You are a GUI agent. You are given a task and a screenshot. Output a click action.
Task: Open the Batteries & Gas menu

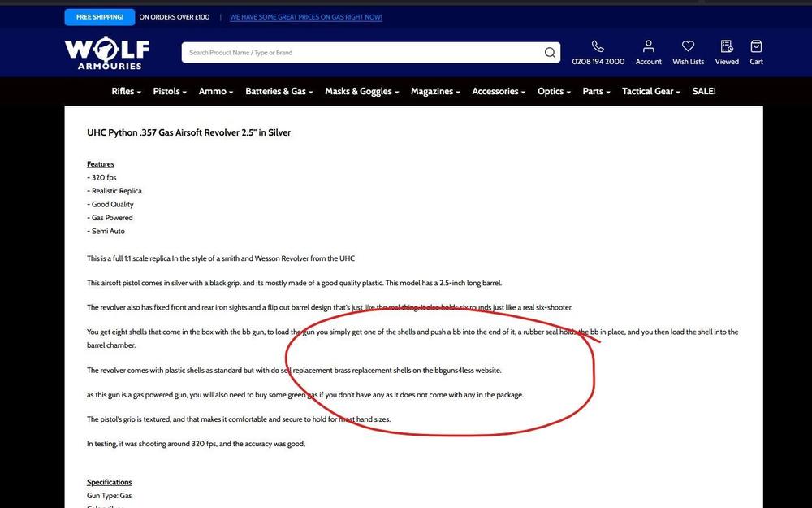click(279, 92)
